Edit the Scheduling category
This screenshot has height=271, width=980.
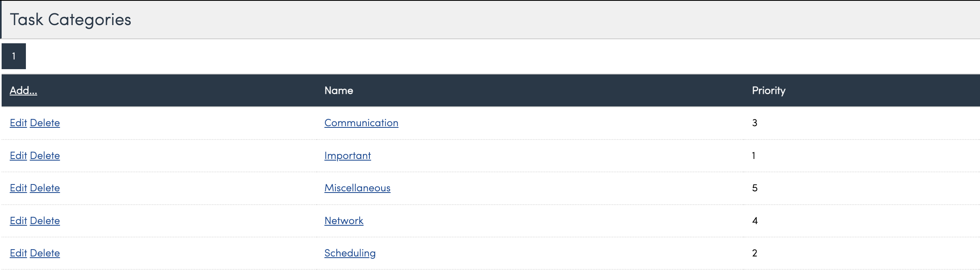click(18, 253)
